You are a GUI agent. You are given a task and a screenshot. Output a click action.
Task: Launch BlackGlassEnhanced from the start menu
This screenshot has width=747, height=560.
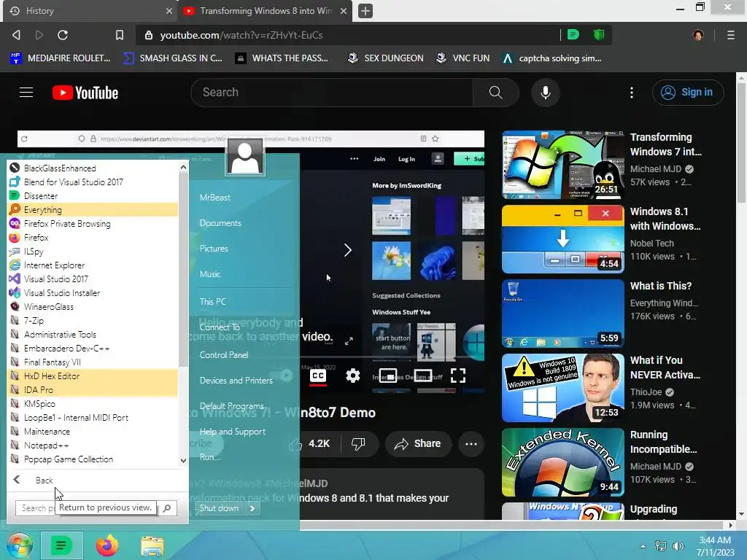click(93, 168)
